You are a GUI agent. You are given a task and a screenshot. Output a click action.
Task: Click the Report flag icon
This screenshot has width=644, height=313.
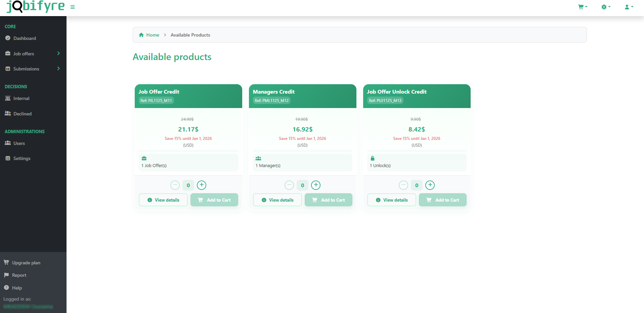click(7, 275)
